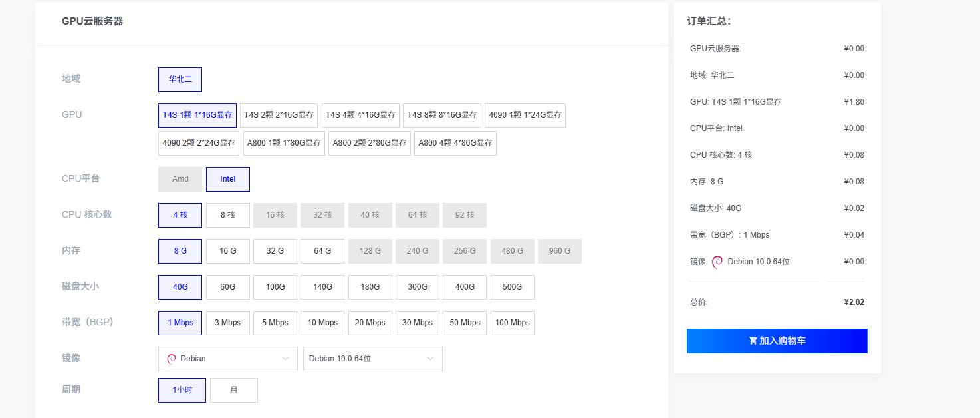
Task: Choose A800 4颗 4*80G显存 GPU
Action: point(455,143)
